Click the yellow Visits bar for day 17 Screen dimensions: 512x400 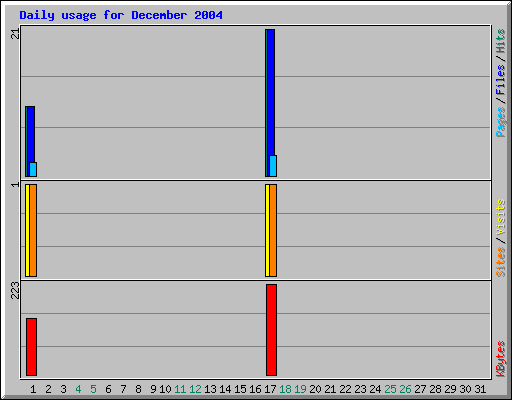(x=267, y=230)
